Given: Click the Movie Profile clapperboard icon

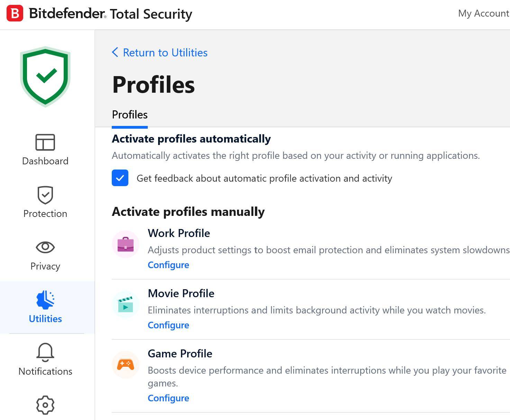Looking at the screenshot, I should tap(126, 304).
